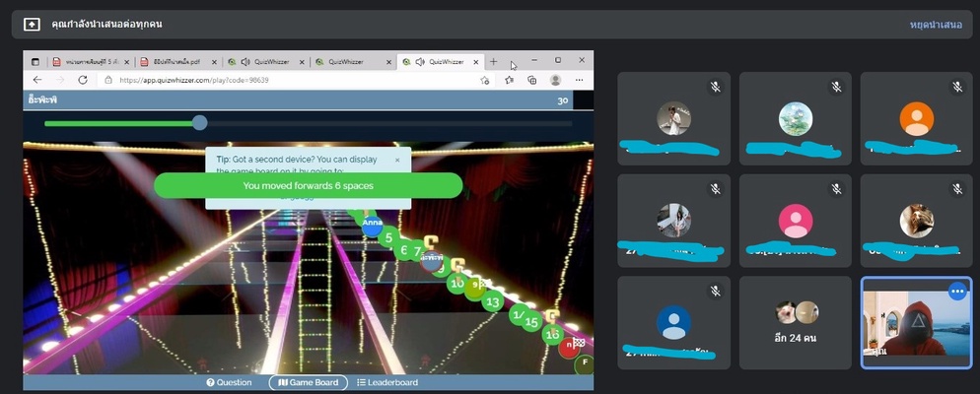The height and width of the screenshot is (394, 980).
Task: Close the .pdf document tab
Action: pyautogui.click(x=214, y=62)
